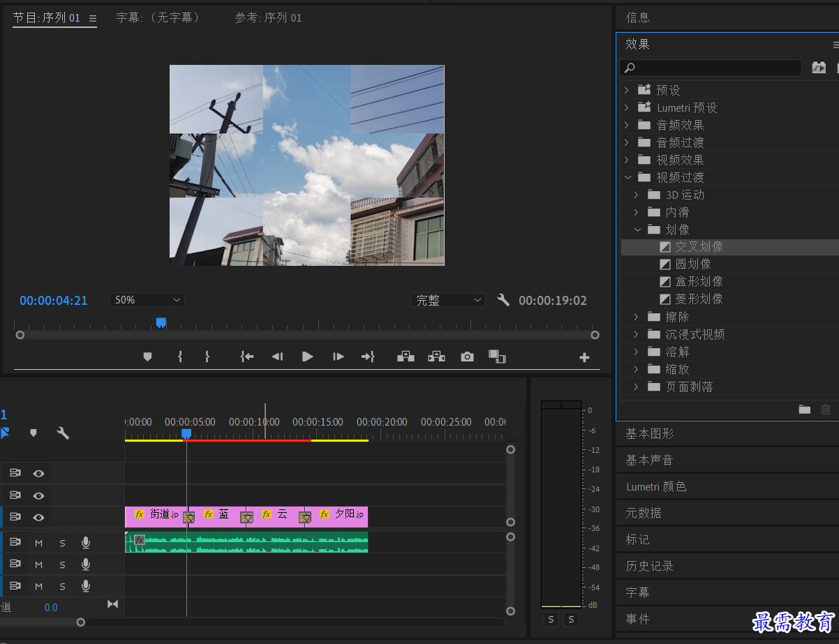839x644 pixels.
Task: Click the timeline playhead marker
Action: 186,434
